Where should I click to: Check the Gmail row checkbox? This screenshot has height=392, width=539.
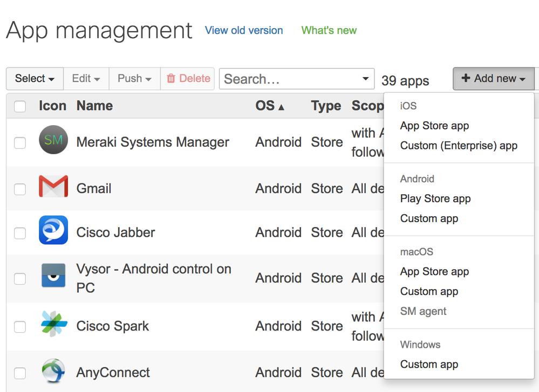(20, 189)
